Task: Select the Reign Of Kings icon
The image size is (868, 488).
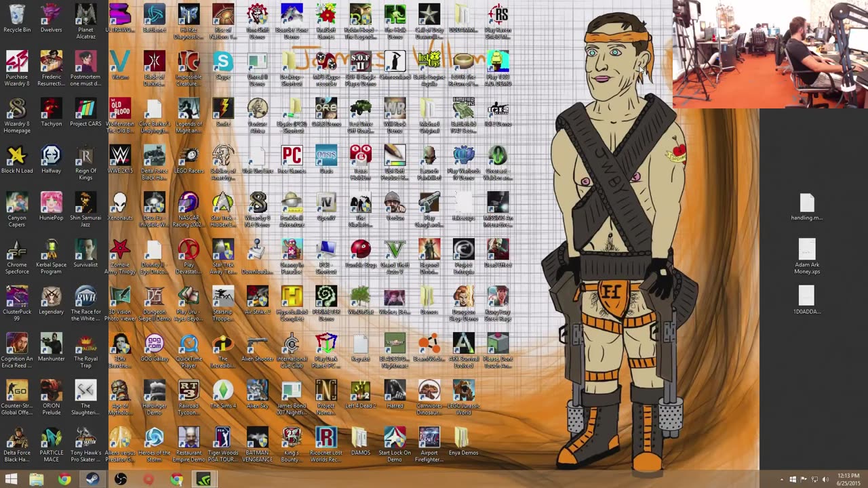Action: pyautogui.click(x=85, y=163)
